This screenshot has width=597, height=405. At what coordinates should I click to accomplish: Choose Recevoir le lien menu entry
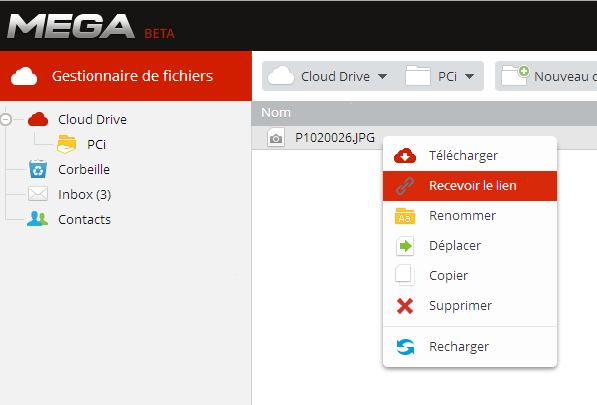click(x=470, y=186)
